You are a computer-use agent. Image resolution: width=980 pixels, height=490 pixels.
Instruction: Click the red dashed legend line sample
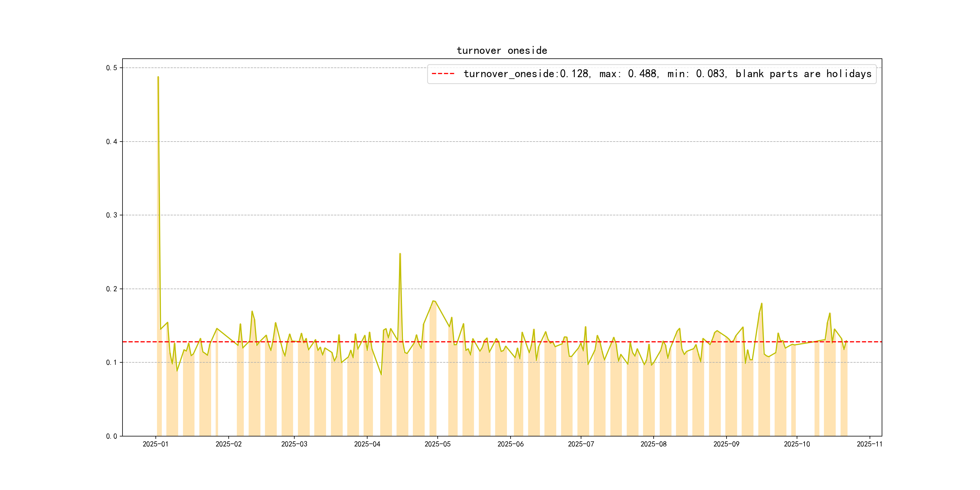click(x=443, y=74)
